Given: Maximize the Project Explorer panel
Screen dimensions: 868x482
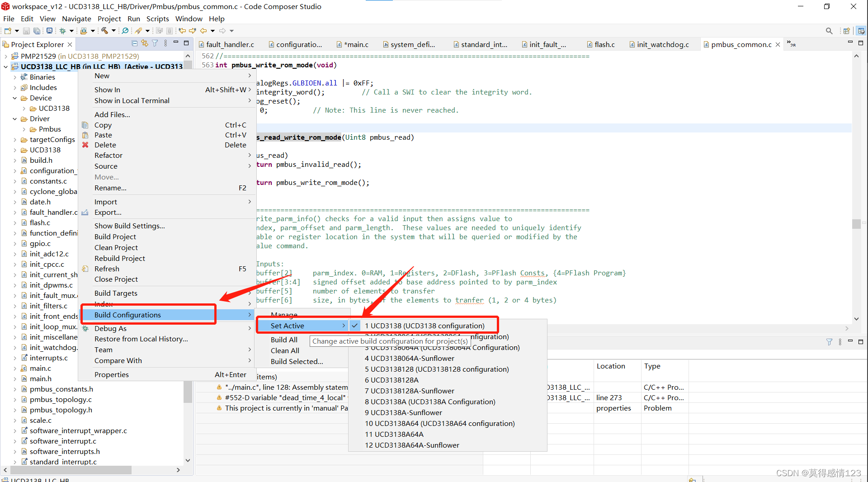Looking at the screenshot, I should click(x=186, y=43).
